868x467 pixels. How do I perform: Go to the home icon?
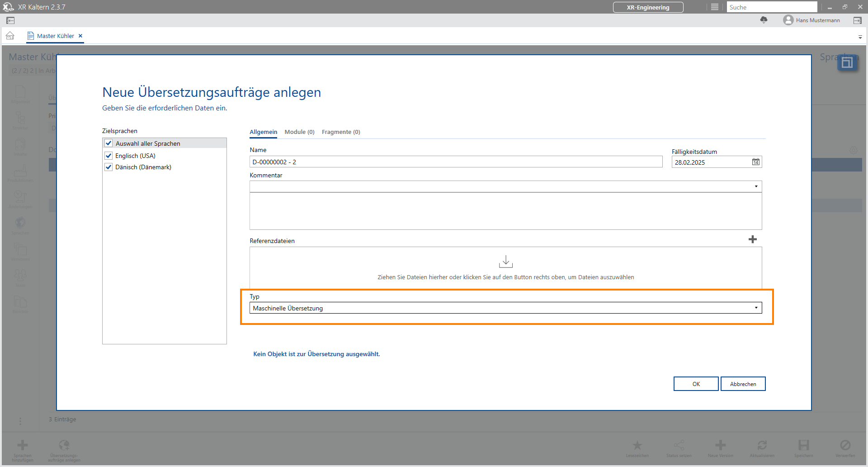point(10,36)
